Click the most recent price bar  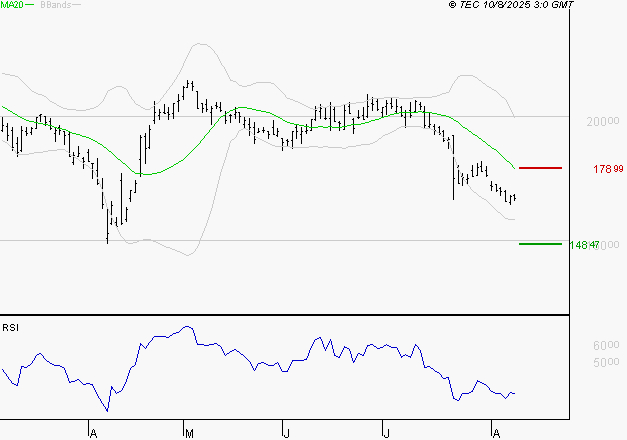coord(514,197)
